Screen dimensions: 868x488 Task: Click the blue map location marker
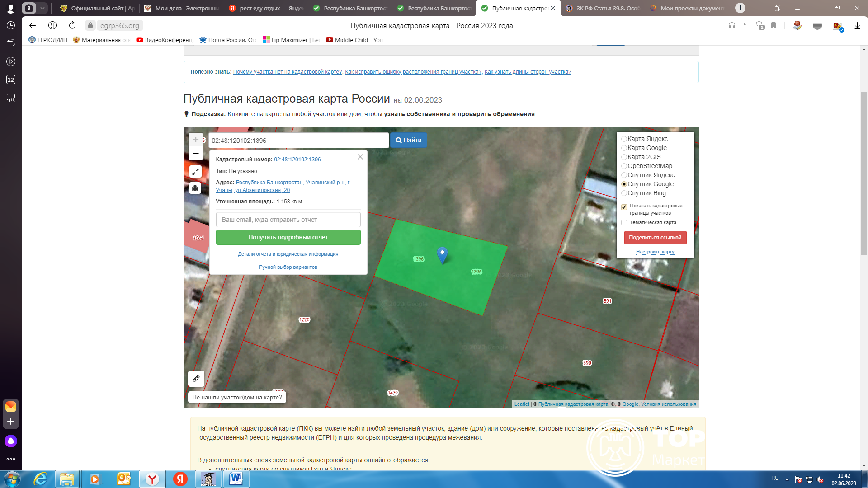pyautogui.click(x=442, y=255)
